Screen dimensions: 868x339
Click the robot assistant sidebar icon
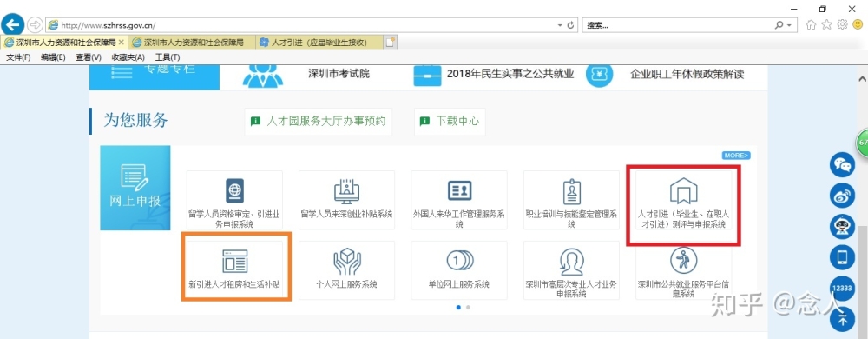(842, 227)
